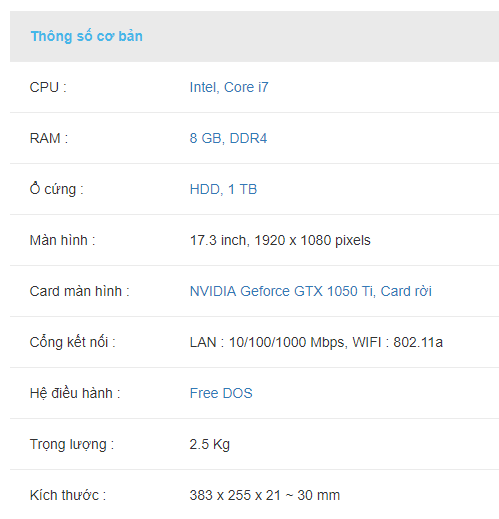The image size is (499, 519).
Task: Open the 'HDD, 1 TB' storage link
Action: tap(223, 189)
